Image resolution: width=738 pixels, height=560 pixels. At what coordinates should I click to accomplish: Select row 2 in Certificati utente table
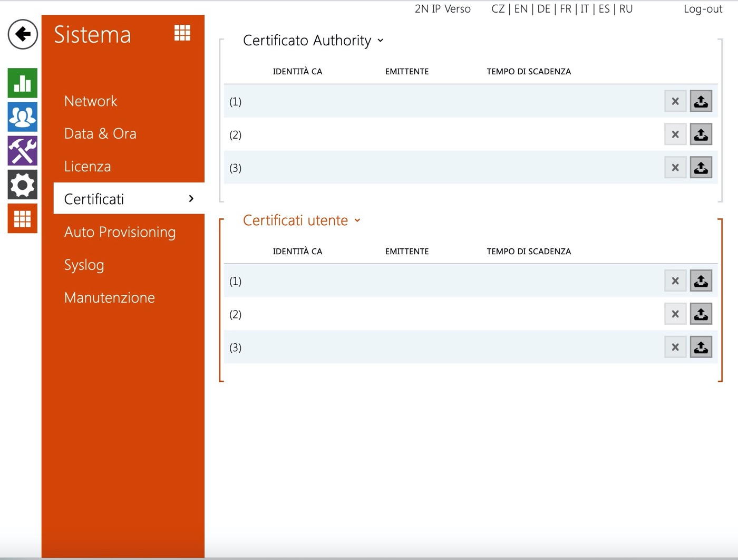coord(422,314)
